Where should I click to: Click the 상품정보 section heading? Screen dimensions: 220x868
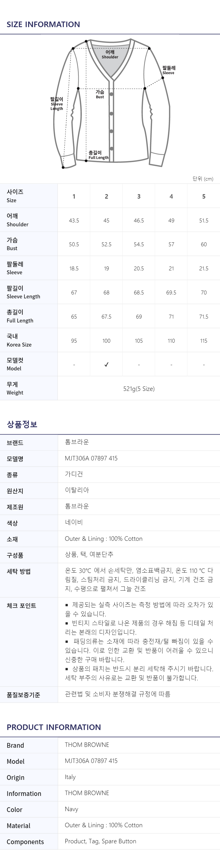click(x=22, y=424)
